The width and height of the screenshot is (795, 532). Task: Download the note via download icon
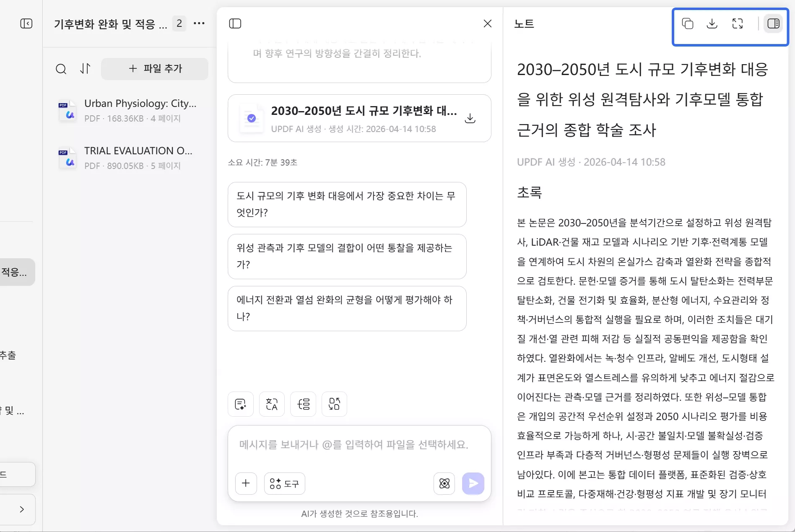coord(712,24)
